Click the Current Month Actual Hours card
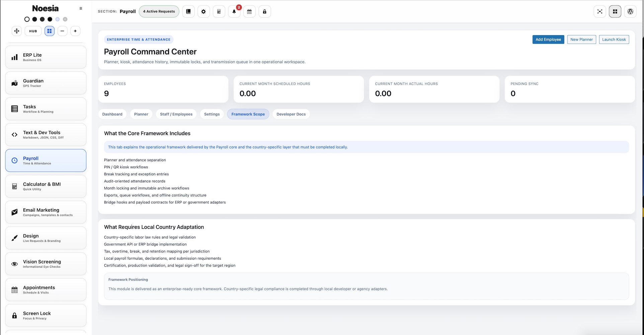The height and width of the screenshot is (335, 644). 434,89
